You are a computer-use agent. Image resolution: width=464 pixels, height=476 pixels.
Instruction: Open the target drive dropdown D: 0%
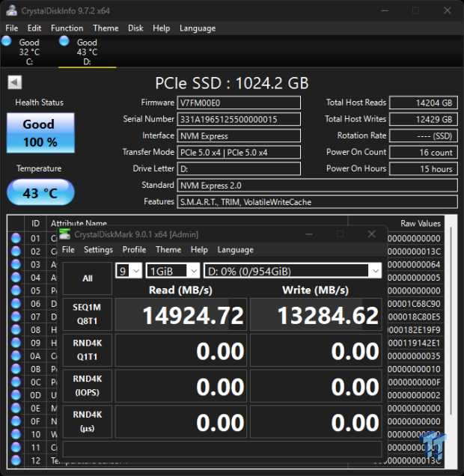coord(293,270)
